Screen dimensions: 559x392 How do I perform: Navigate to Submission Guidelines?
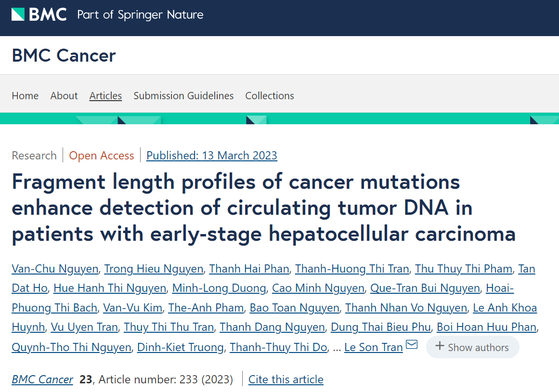coord(183,95)
